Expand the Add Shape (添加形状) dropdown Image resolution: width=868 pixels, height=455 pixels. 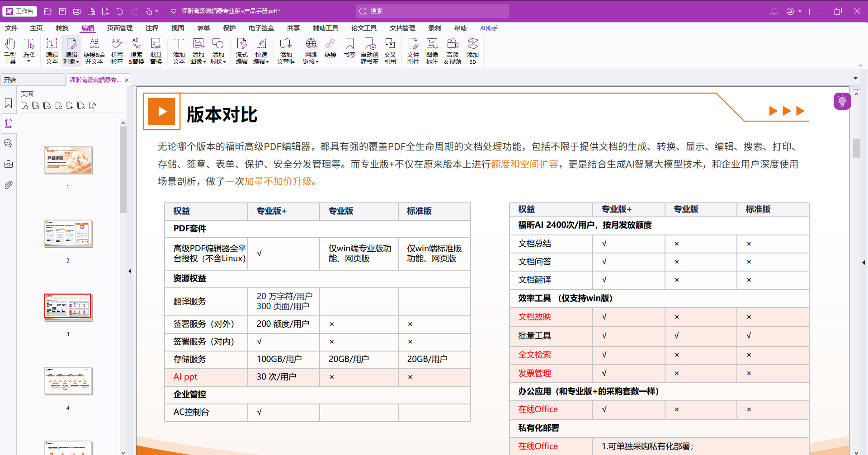coord(224,62)
